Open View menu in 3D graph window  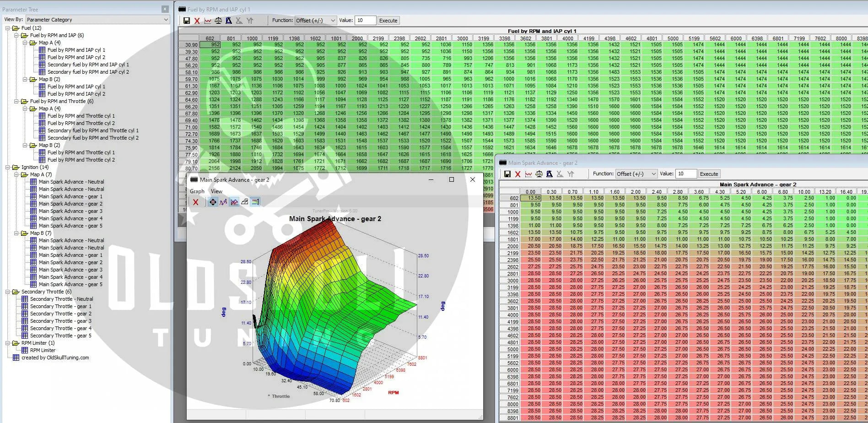216,191
